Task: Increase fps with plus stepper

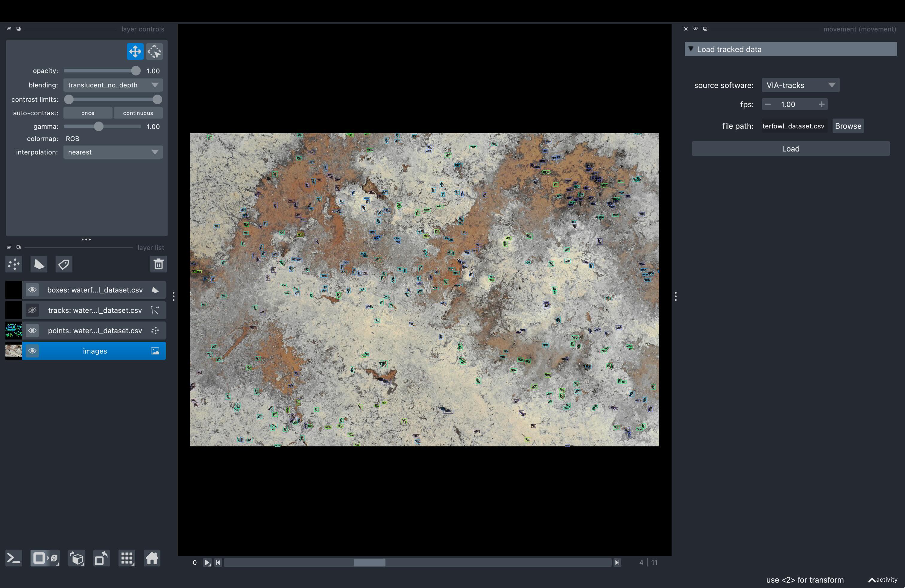Action: pos(821,104)
